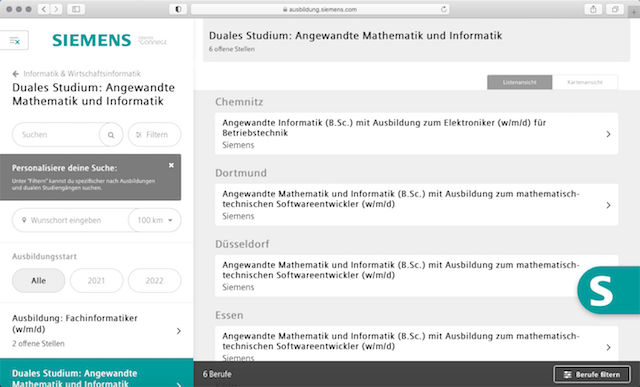Open the 100 km radius dropdown

pyautogui.click(x=155, y=220)
